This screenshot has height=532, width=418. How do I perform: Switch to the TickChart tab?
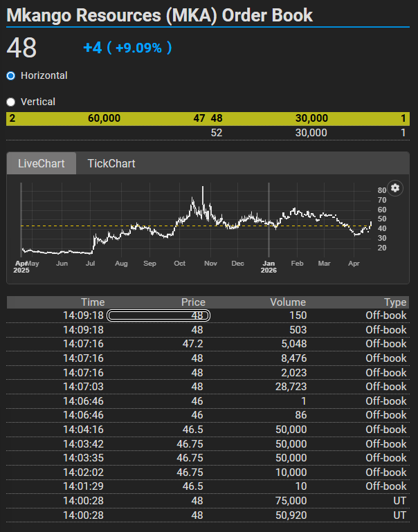(x=111, y=163)
